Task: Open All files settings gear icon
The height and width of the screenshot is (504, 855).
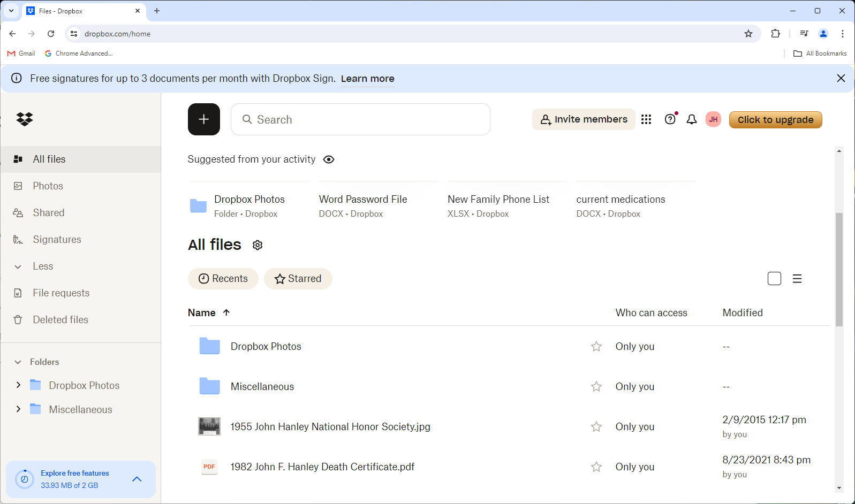Action: point(258,245)
